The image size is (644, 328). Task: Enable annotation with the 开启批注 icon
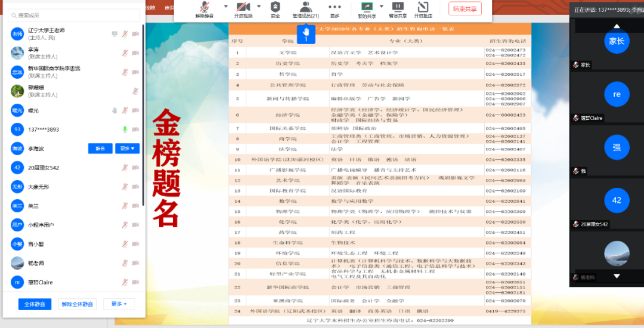pos(423,7)
